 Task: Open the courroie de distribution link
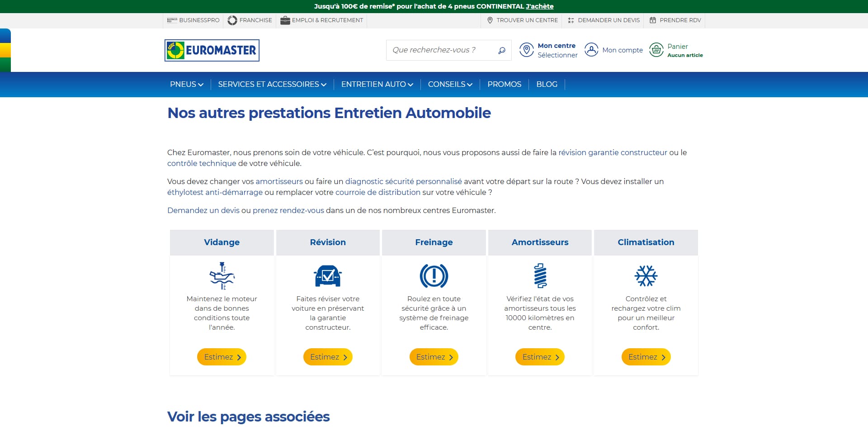378,192
